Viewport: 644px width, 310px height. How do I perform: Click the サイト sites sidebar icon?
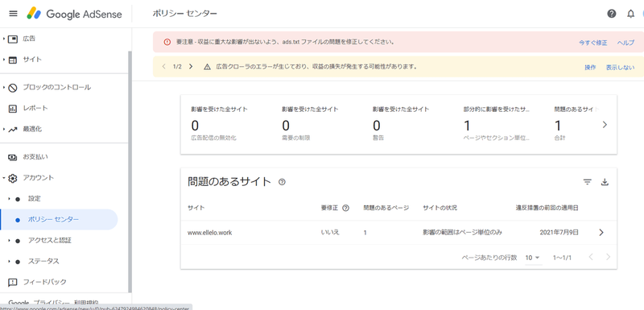13,60
